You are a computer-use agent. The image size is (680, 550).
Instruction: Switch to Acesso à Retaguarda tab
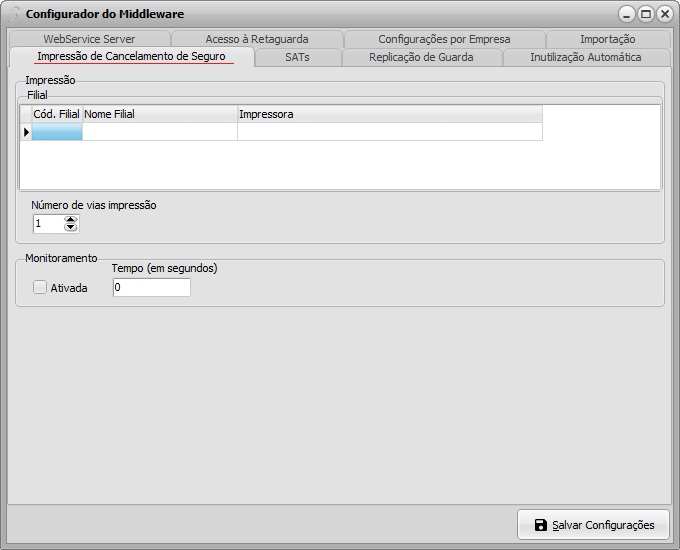[256, 39]
